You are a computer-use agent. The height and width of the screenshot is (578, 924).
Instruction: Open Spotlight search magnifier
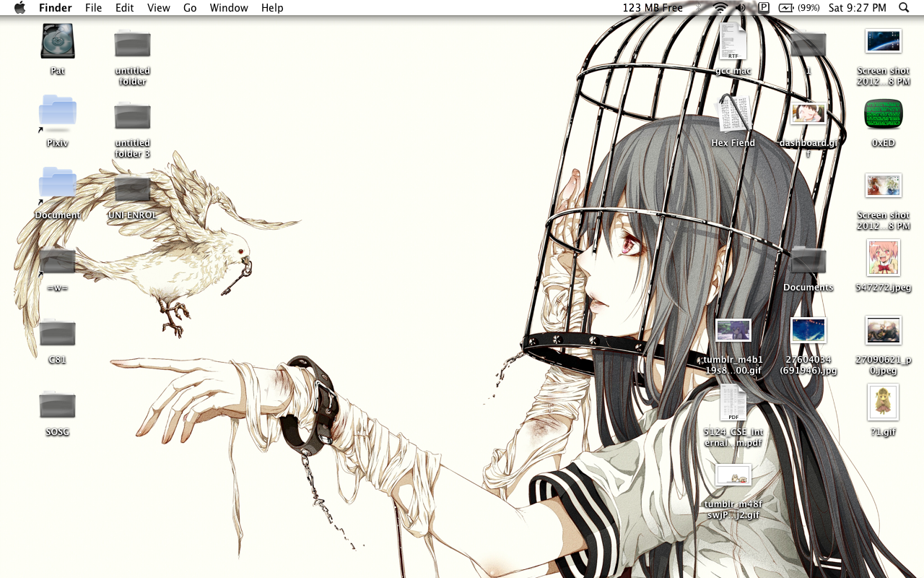904,8
